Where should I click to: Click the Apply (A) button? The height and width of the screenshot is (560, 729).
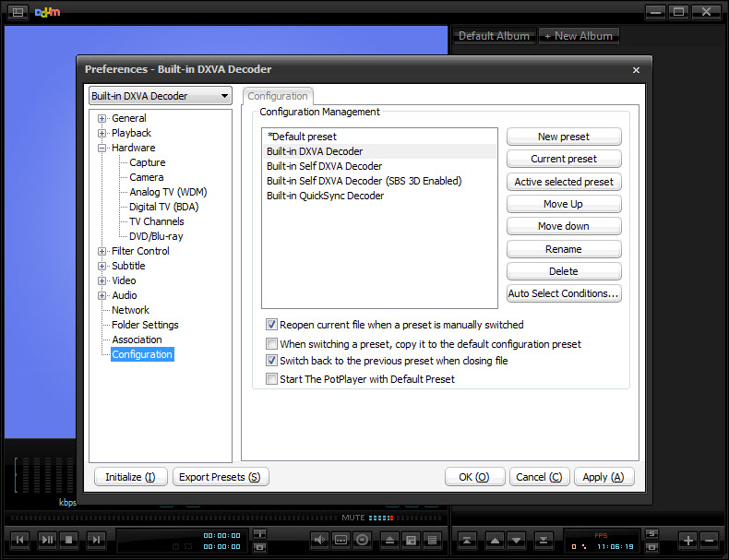(604, 477)
